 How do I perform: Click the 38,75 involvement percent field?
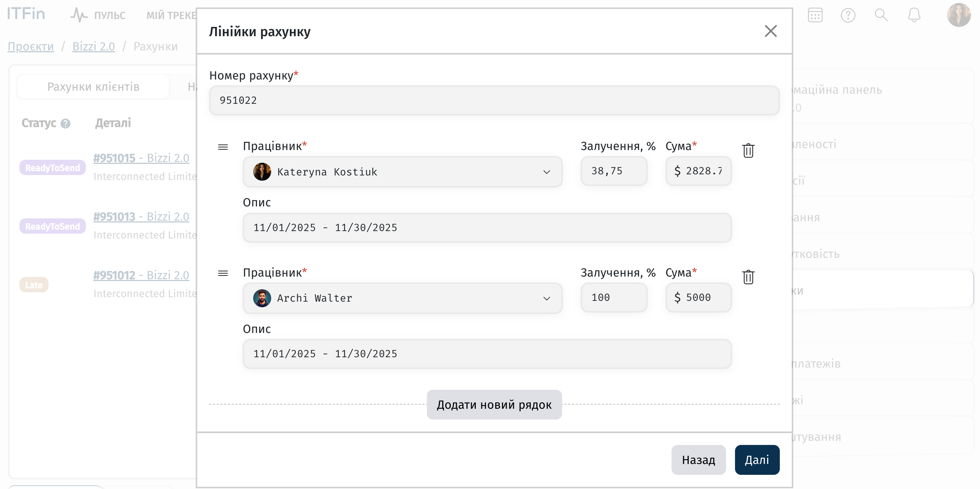point(613,171)
